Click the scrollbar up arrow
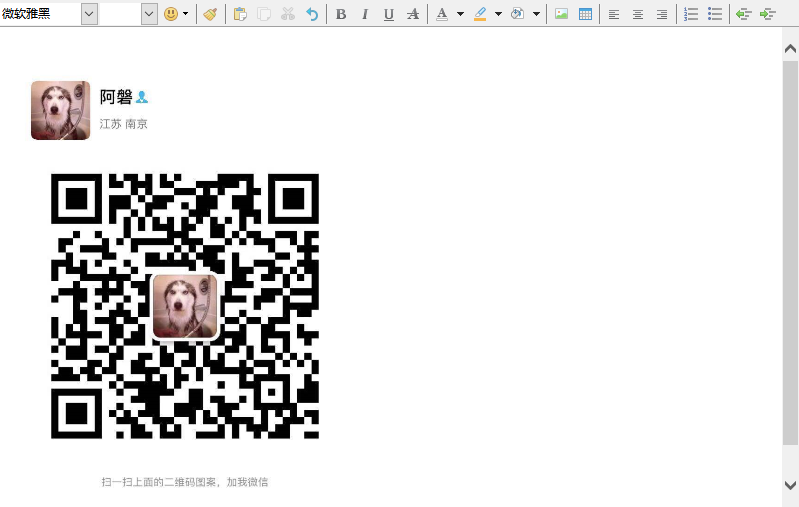Image resolution: width=799 pixels, height=507 pixels. pyautogui.click(x=790, y=48)
